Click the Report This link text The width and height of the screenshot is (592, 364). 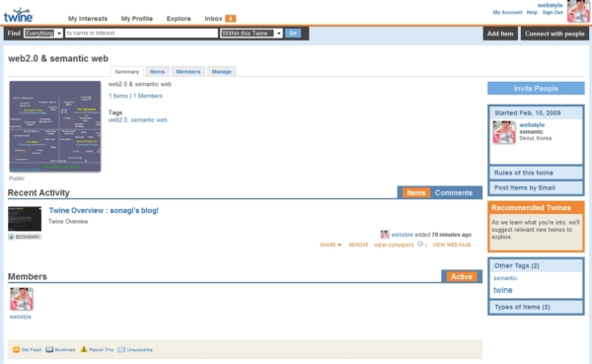(102, 349)
